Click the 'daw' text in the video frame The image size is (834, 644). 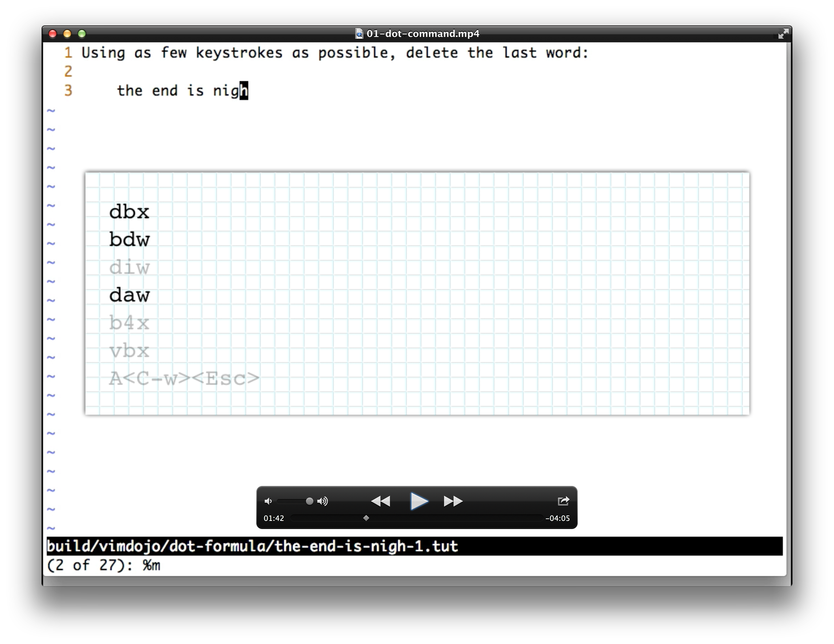(130, 295)
